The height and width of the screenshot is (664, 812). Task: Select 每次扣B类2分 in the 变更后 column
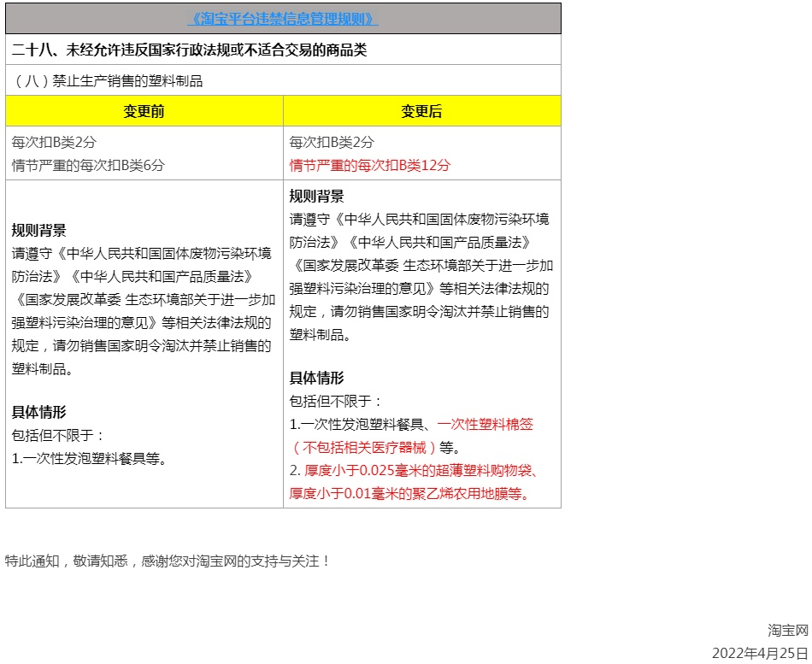point(332,142)
